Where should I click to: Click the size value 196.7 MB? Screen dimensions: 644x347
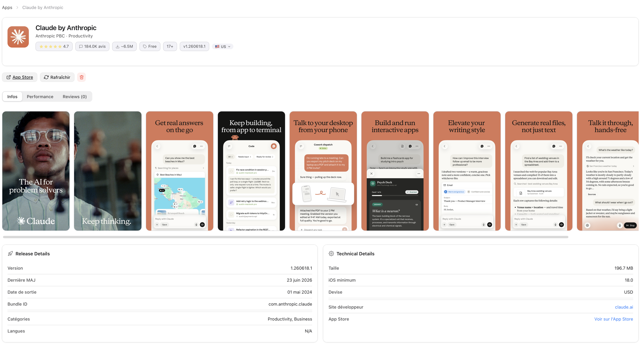coord(624,268)
